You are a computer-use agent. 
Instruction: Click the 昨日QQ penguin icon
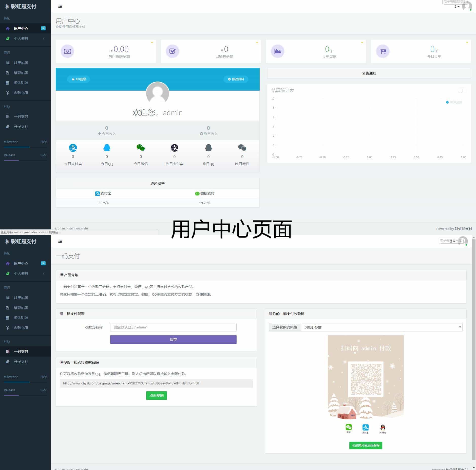click(x=208, y=148)
